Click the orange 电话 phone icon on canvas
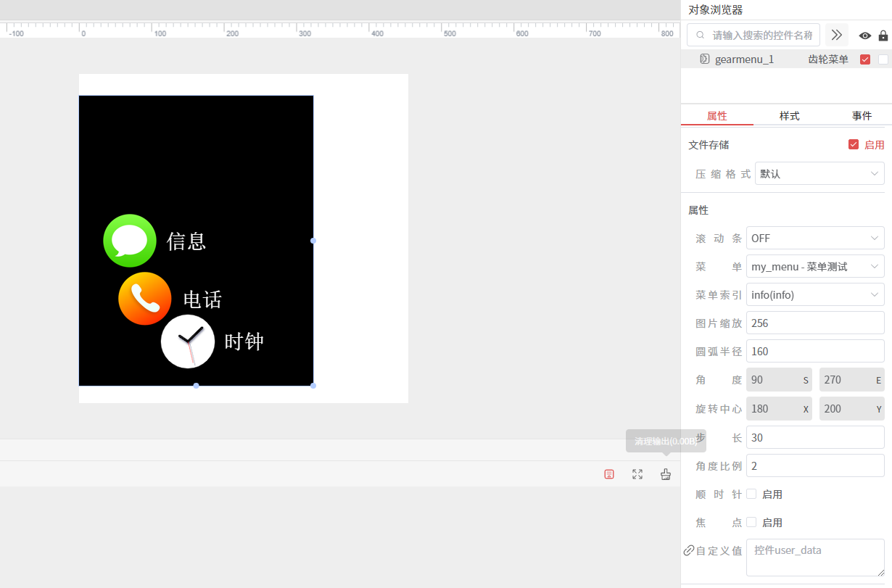Viewport: 892px width, 588px height. tap(145, 299)
